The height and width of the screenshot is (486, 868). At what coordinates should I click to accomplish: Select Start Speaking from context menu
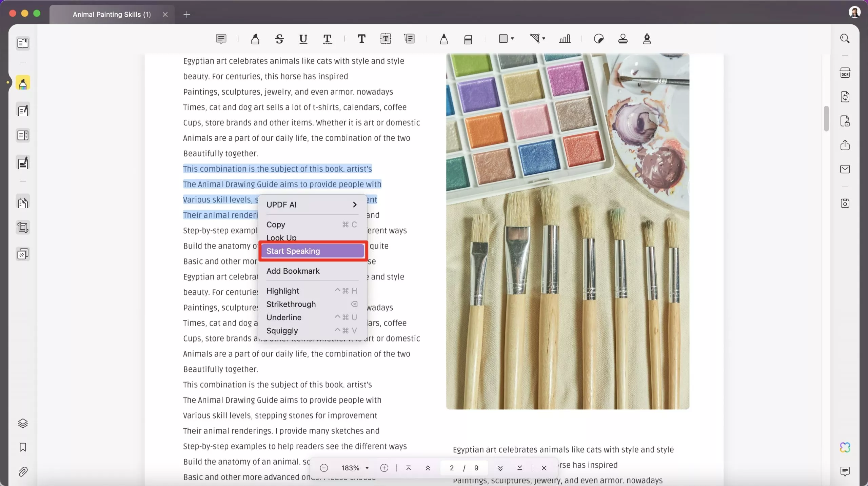313,251
